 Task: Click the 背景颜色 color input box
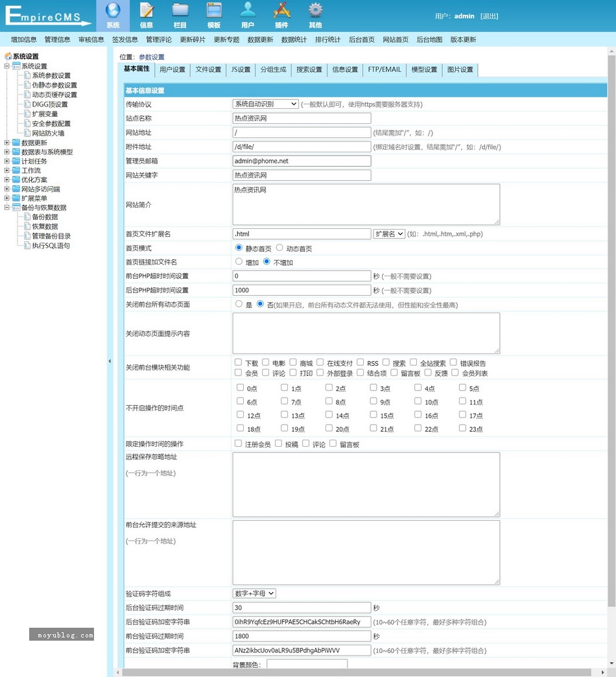pyautogui.click(x=307, y=663)
